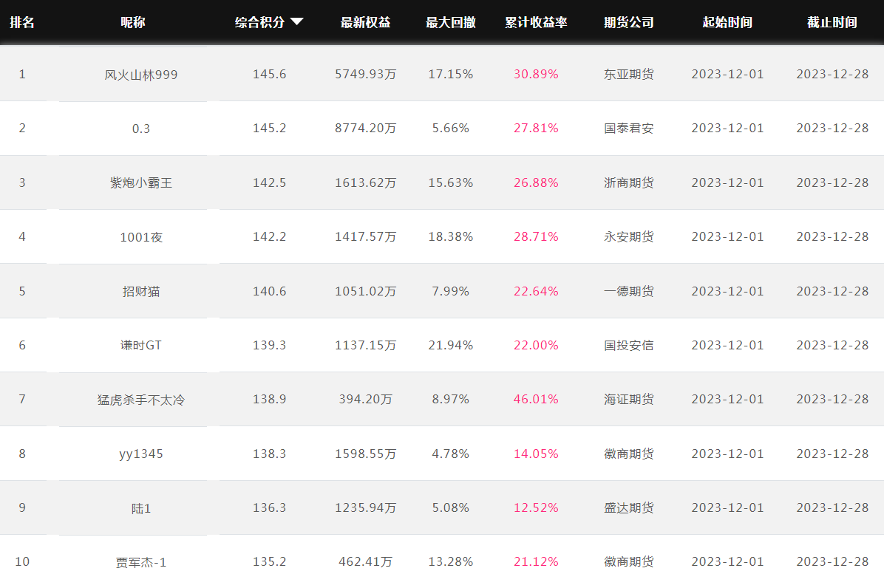Viewport: 884px width, 588px height.
Task: Click the 排名 column header
Action: click(22, 22)
